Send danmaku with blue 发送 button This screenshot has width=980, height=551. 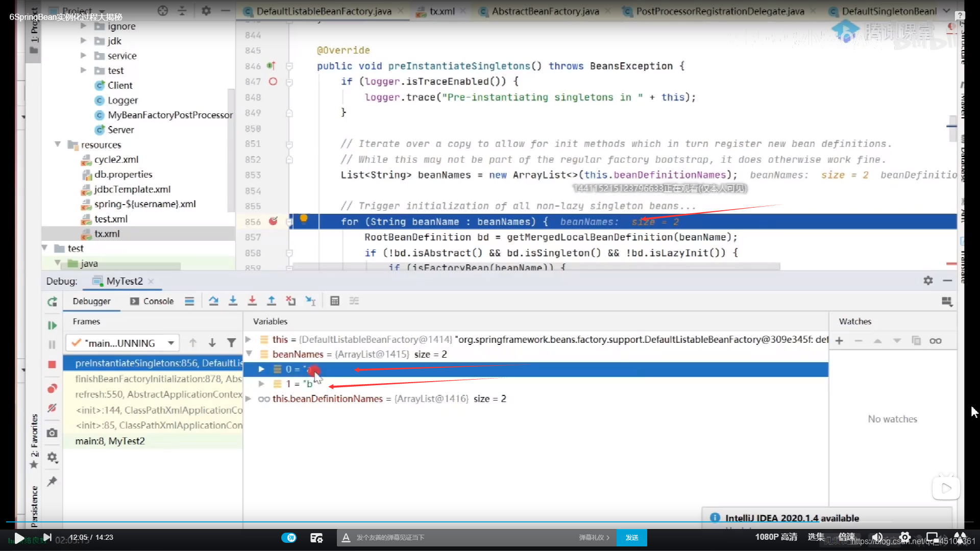tap(632, 538)
